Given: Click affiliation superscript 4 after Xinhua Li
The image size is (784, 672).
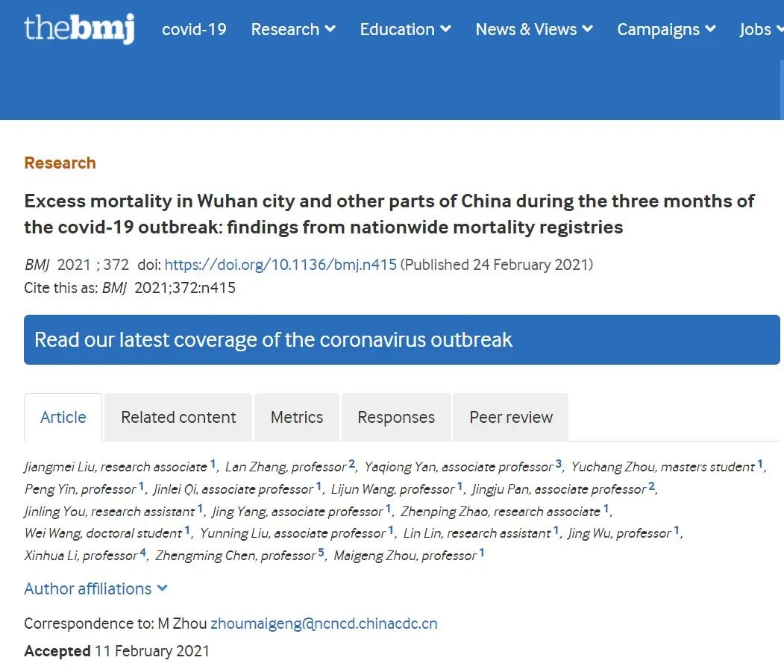Looking at the screenshot, I should tap(142, 553).
